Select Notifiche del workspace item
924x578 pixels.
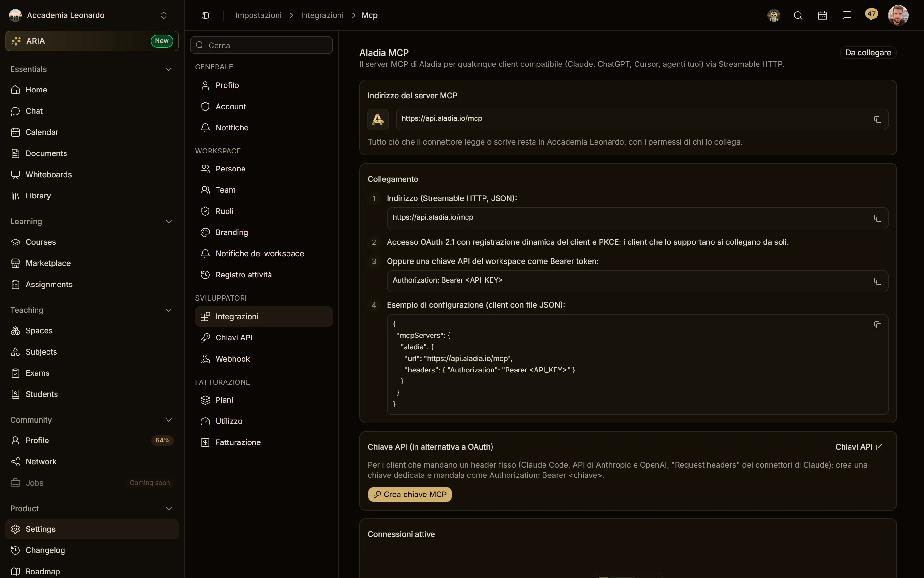[x=264, y=253]
